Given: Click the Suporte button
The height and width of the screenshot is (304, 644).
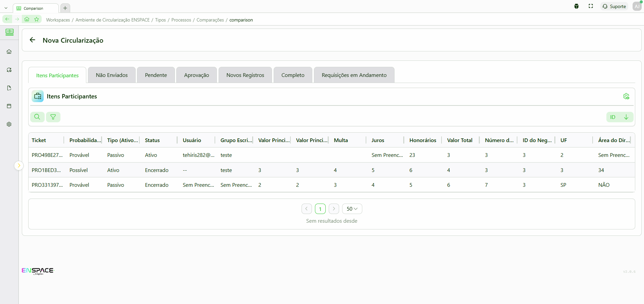Looking at the screenshot, I should 614,6.
